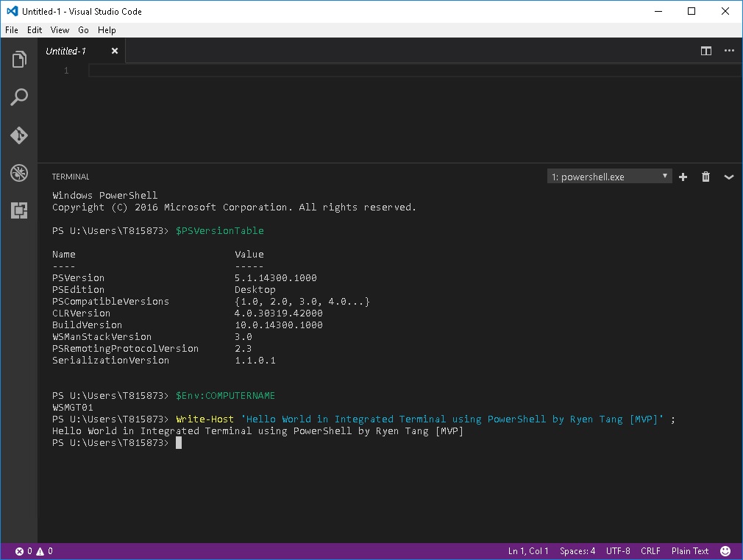Viewport: 743px width, 560px height.
Task: Open the Search view in activity bar
Action: (x=19, y=97)
